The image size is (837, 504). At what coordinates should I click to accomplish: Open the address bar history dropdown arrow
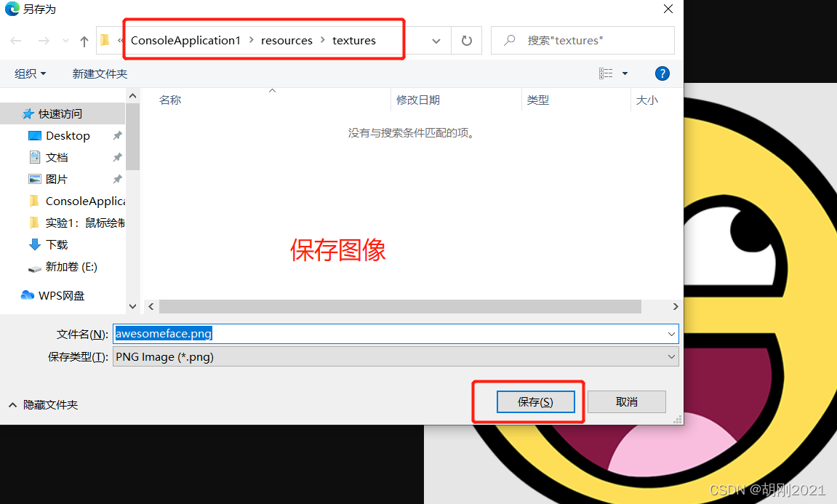click(437, 40)
